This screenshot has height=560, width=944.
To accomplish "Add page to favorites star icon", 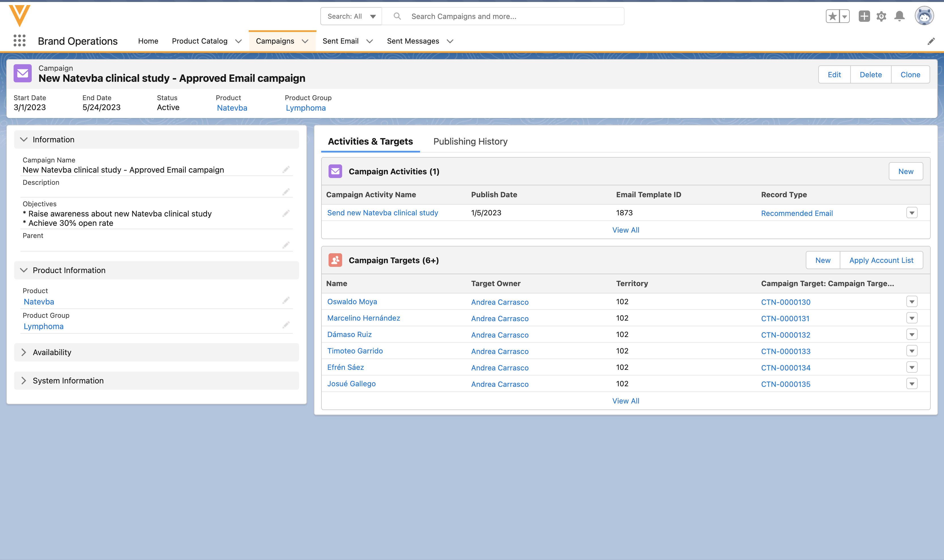I will coord(832,16).
